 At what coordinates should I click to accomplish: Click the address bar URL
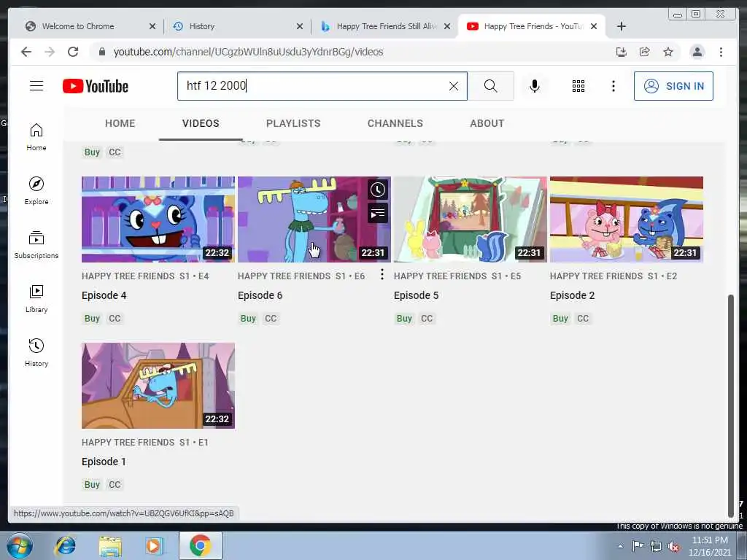pos(248,52)
